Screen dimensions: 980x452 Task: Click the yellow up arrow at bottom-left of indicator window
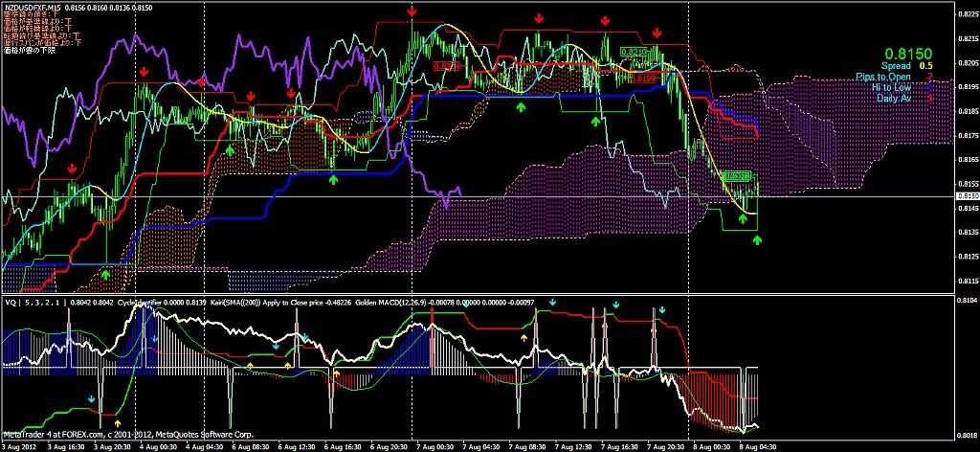(x=118, y=421)
